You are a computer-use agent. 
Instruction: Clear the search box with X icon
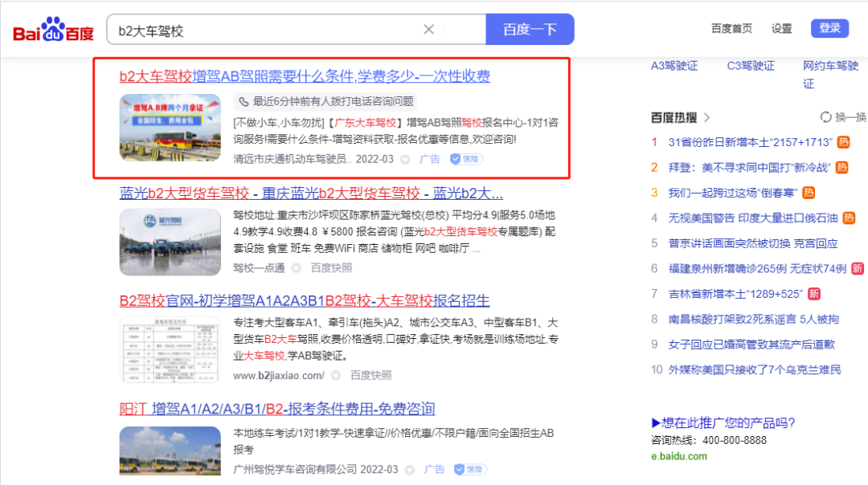428,30
